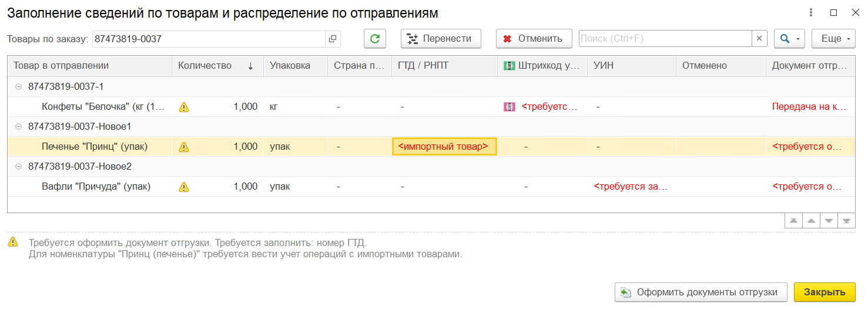Move the row to the very bottom using the arrow icon
The width and height of the screenshot is (868, 310).
click(846, 221)
